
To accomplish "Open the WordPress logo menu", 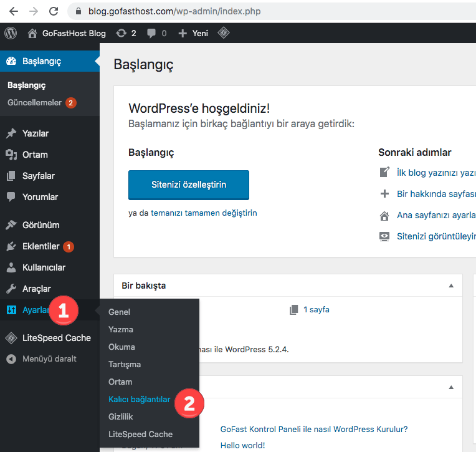I will click(x=11, y=33).
